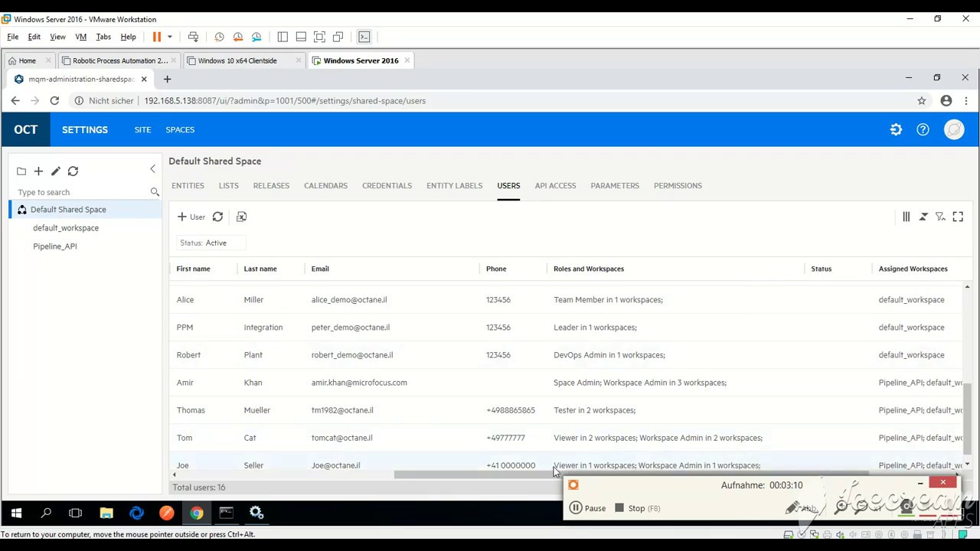Open Windows Start menu
Image resolution: width=980 pixels, height=551 pixels.
16,513
